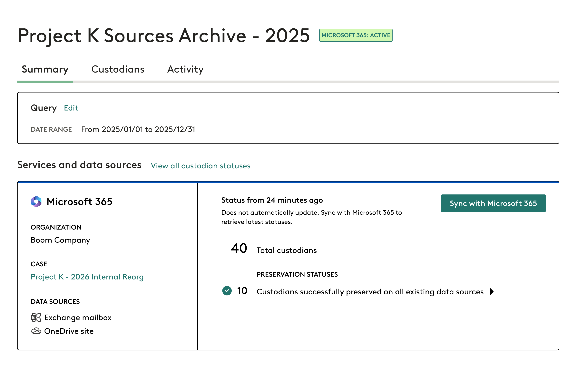Click the Status from 24 minutes ago text
Screen dimensions: 588x392
[272, 200]
